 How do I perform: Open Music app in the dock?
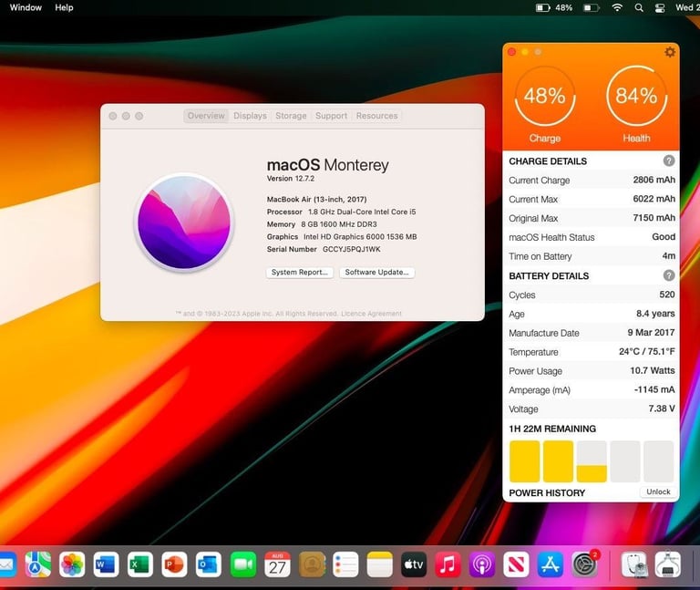pos(448,564)
